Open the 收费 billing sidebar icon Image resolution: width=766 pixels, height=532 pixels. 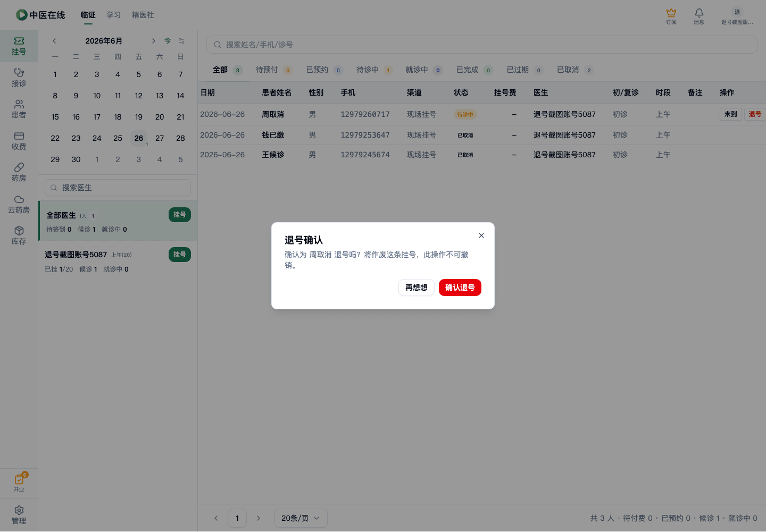(19, 141)
